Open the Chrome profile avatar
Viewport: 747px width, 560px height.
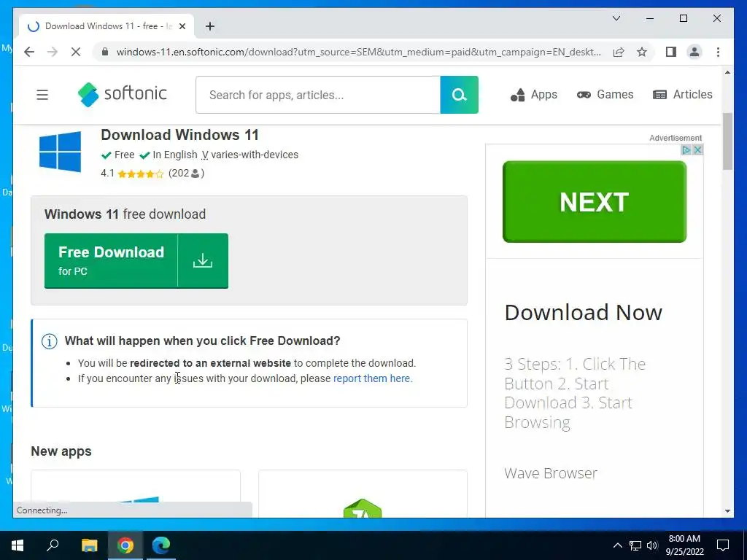click(x=694, y=52)
